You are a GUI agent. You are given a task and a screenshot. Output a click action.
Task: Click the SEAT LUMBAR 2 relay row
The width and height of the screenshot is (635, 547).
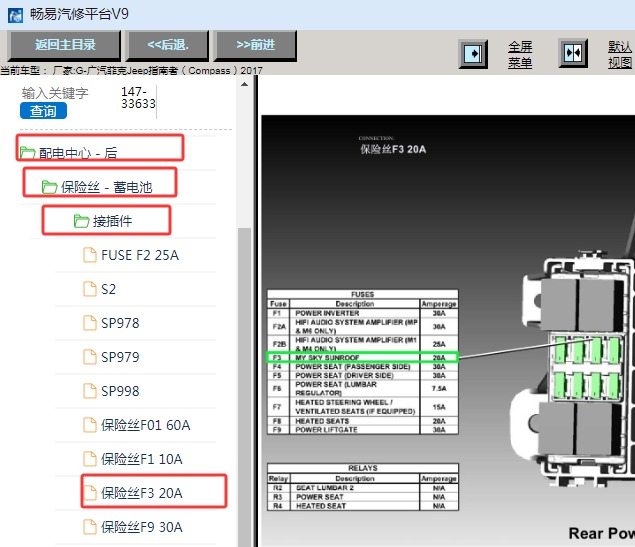coord(362,488)
